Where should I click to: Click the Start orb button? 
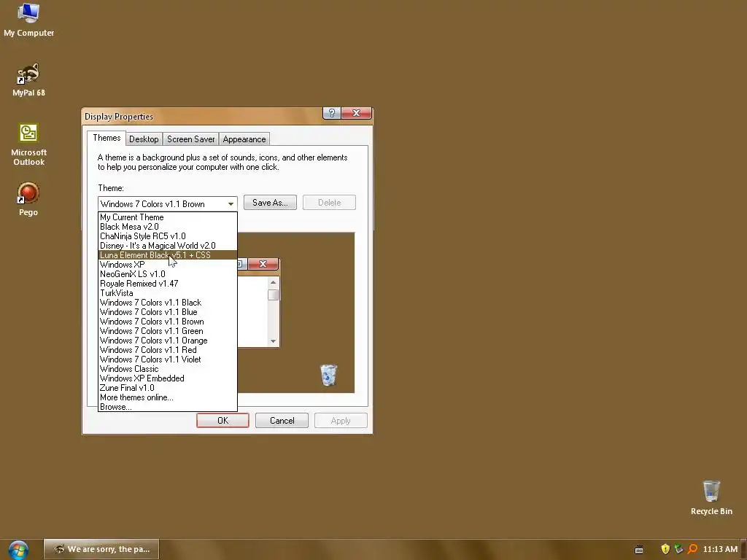click(x=18, y=550)
